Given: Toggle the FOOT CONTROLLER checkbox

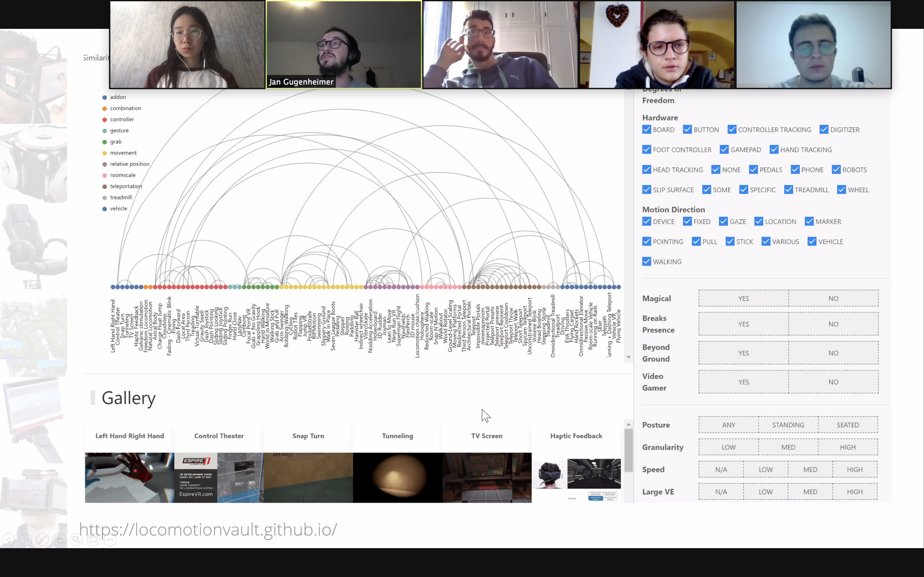Looking at the screenshot, I should (x=646, y=149).
